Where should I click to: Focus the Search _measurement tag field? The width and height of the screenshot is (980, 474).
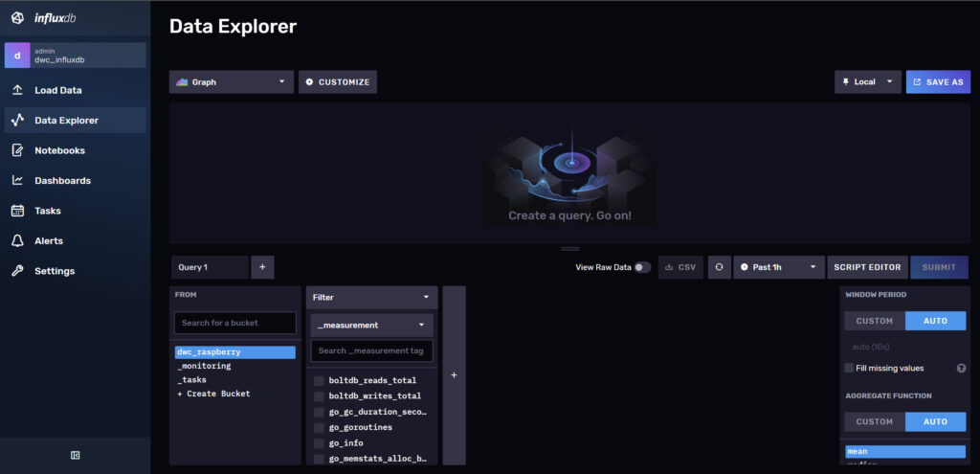pos(372,350)
